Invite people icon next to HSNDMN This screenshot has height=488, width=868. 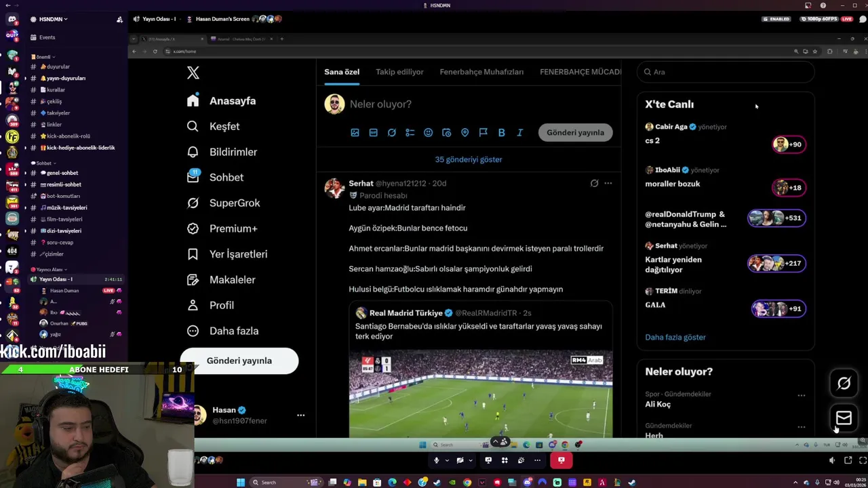click(119, 19)
